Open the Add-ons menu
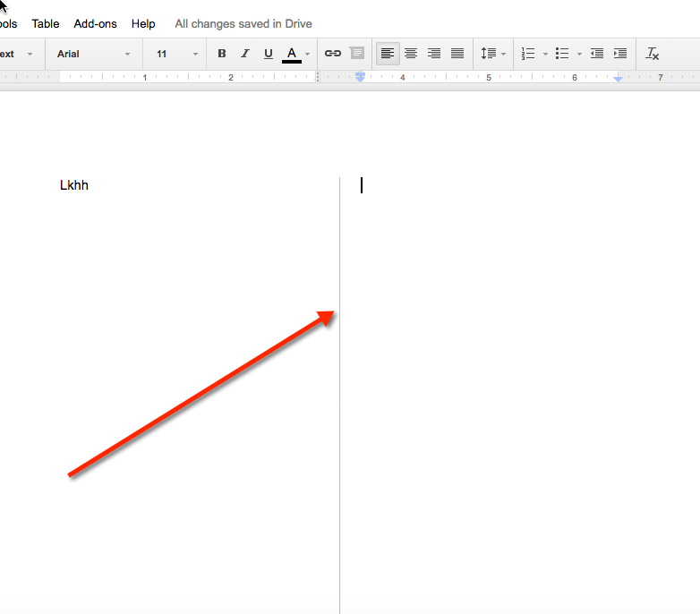This screenshot has width=700, height=614. click(x=95, y=23)
